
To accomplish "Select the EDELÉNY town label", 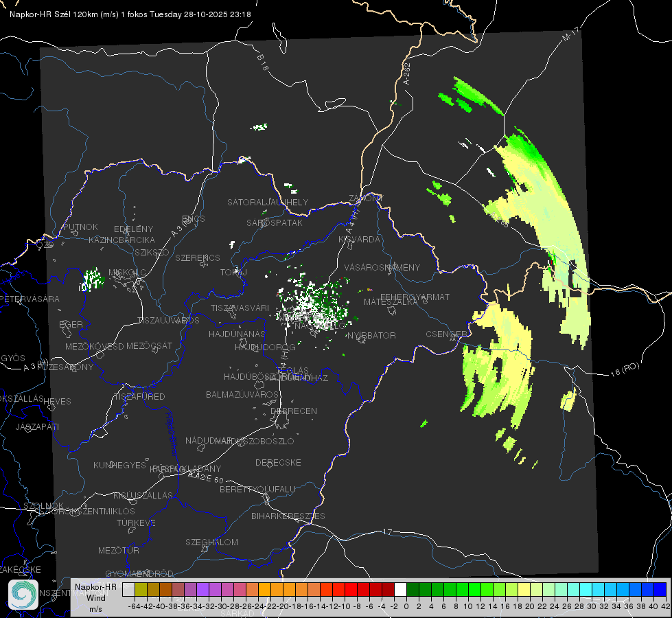I will (133, 229).
